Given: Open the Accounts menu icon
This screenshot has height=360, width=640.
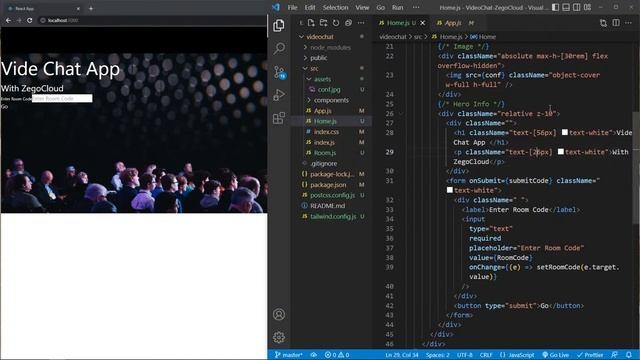Looking at the screenshot, I should [x=279, y=314].
